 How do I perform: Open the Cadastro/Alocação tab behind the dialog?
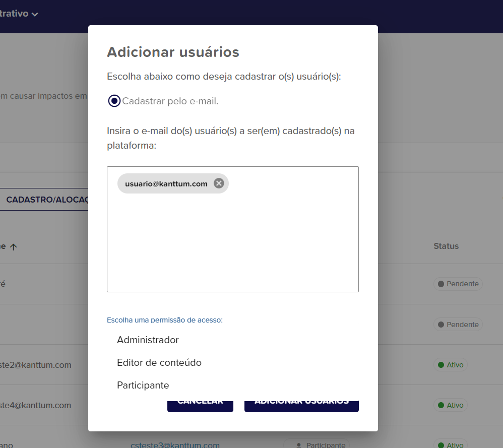coord(47,200)
